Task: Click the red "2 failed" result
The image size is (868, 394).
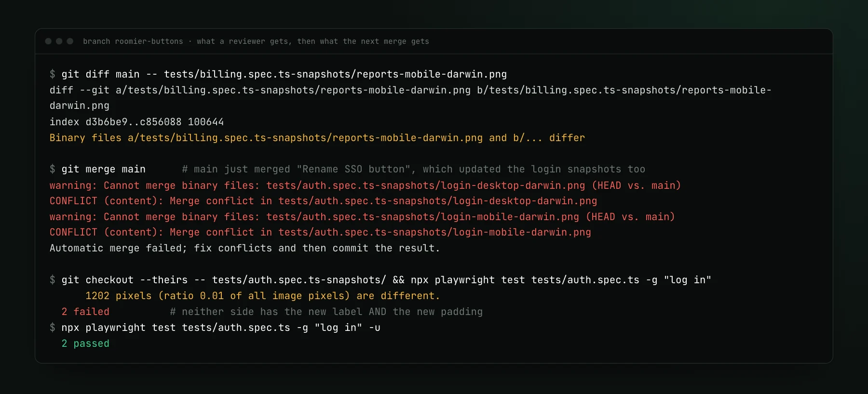Action: pos(85,312)
